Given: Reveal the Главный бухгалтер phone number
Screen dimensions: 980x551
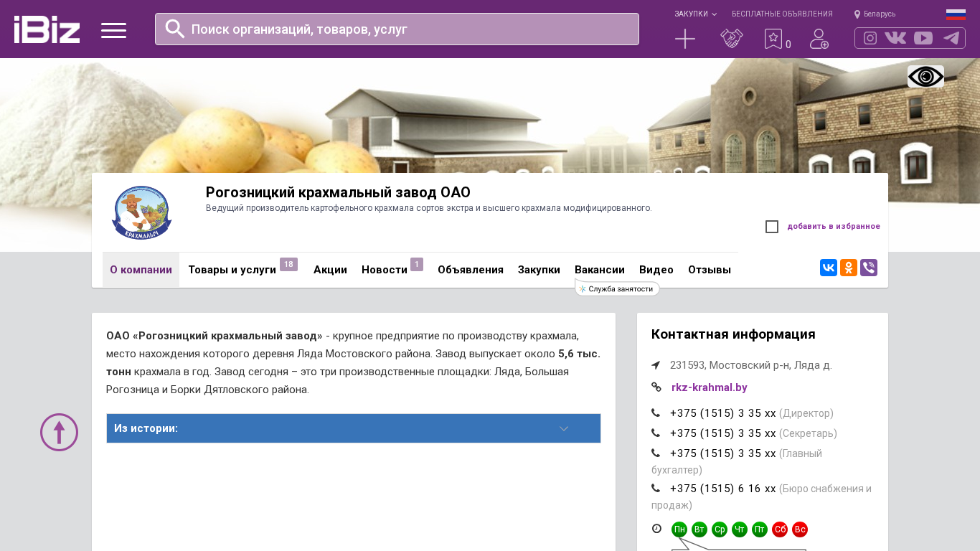Looking at the screenshot, I should tap(723, 453).
